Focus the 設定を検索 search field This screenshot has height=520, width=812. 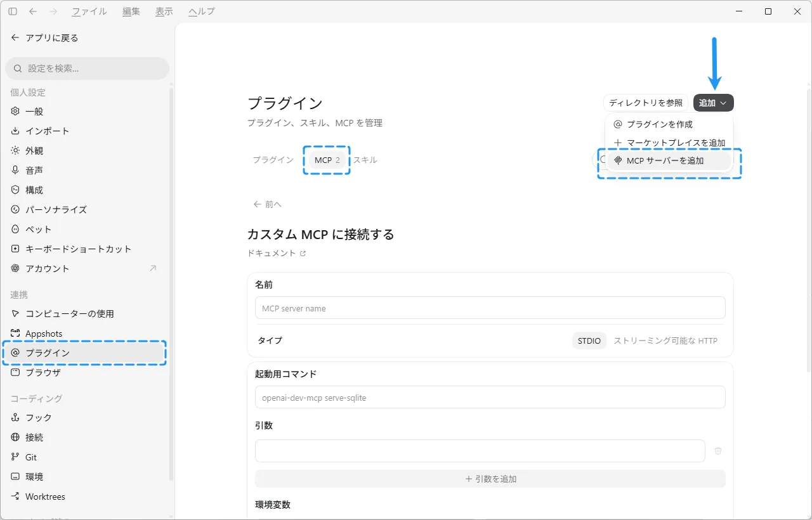[x=88, y=68]
